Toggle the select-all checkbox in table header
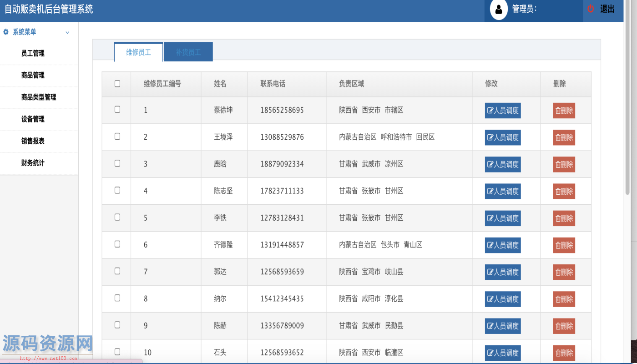The height and width of the screenshot is (364, 637). click(117, 84)
